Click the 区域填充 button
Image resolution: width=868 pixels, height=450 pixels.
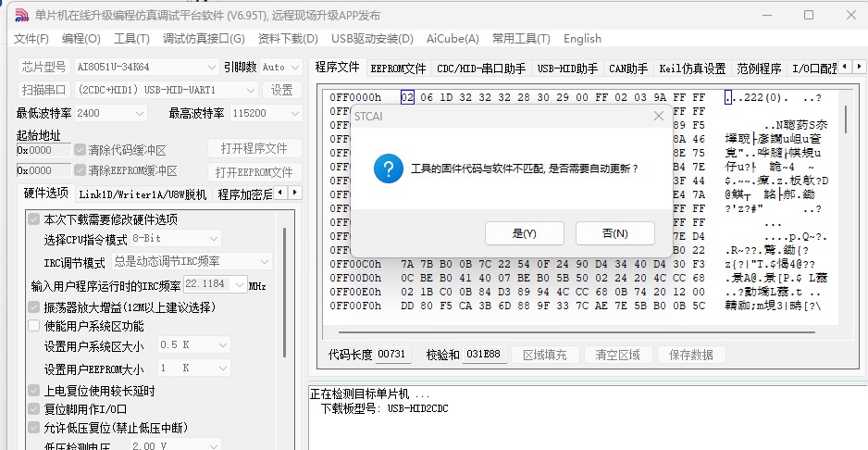[x=545, y=355]
